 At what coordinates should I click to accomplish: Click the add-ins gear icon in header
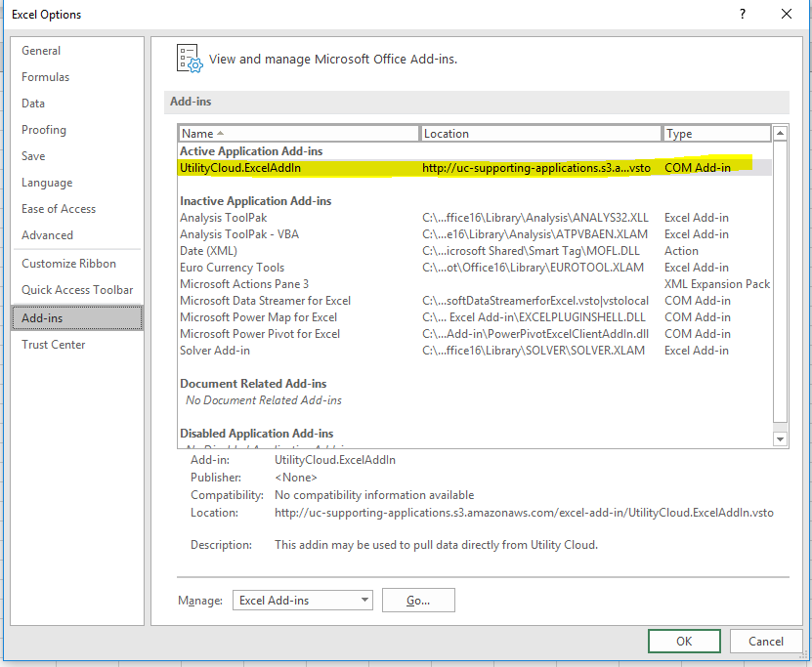pyautogui.click(x=189, y=59)
